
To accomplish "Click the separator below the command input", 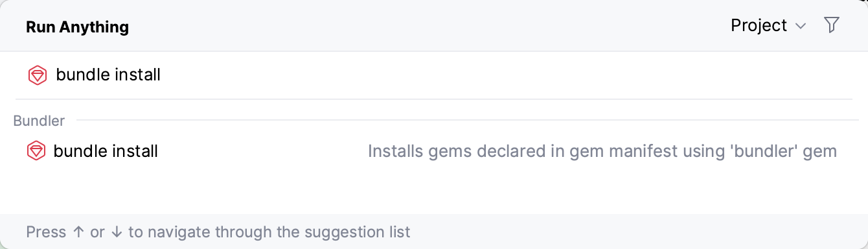I will [434, 99].
